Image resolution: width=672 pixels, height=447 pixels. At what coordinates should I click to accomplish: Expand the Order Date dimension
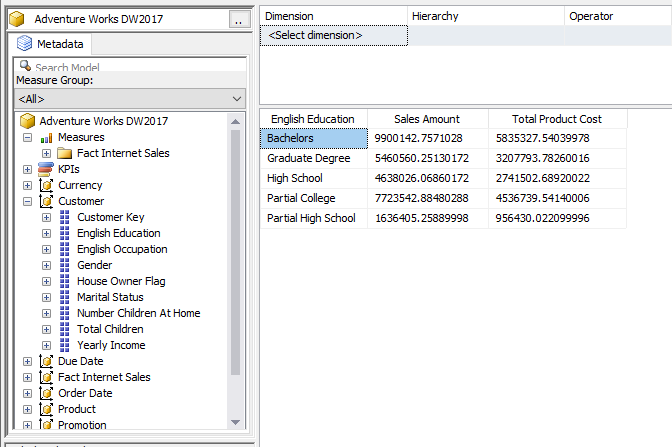pos(27,393)
